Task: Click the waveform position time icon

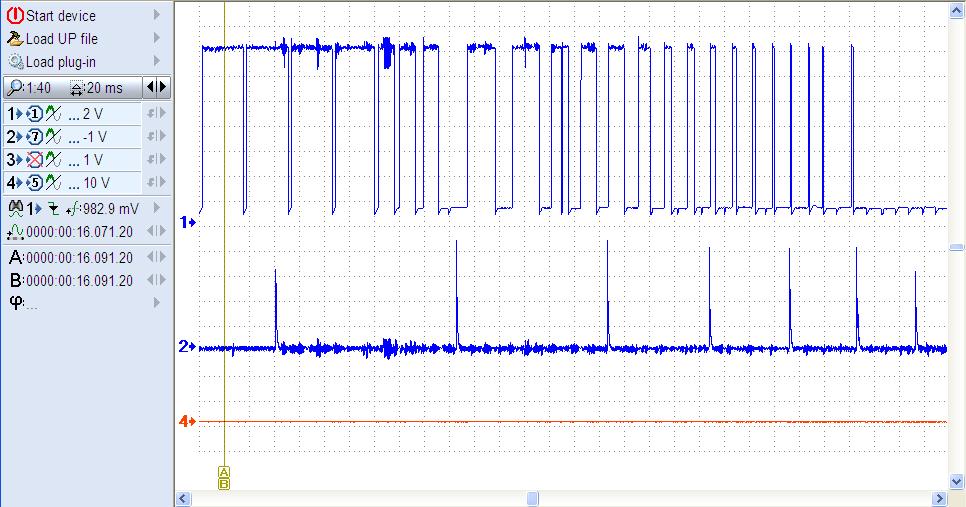Action: pos(15,232)
